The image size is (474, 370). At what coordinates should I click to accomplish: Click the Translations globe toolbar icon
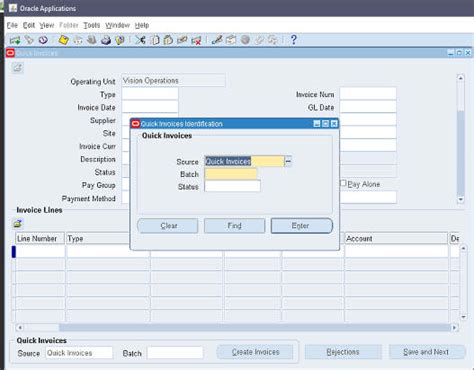[245, 40]
